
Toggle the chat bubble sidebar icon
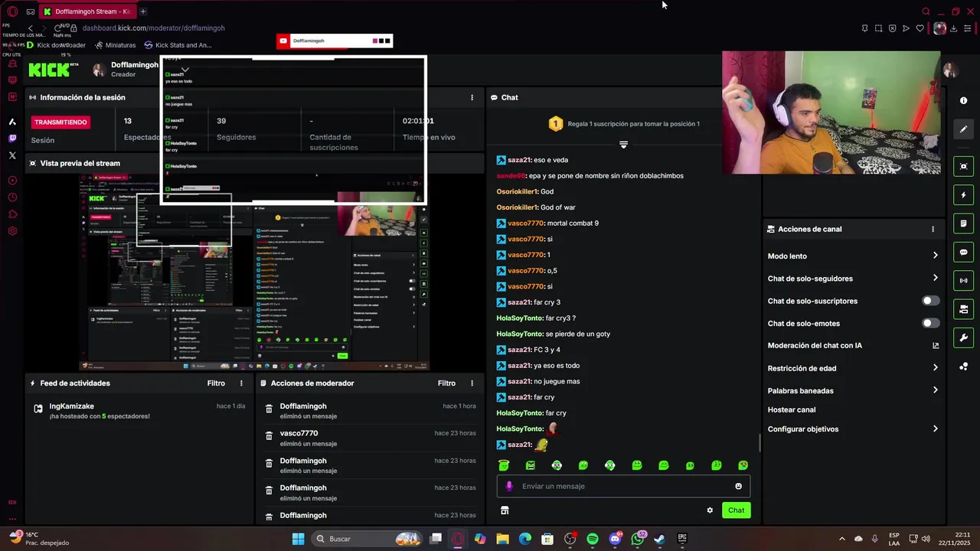(963, 252)
